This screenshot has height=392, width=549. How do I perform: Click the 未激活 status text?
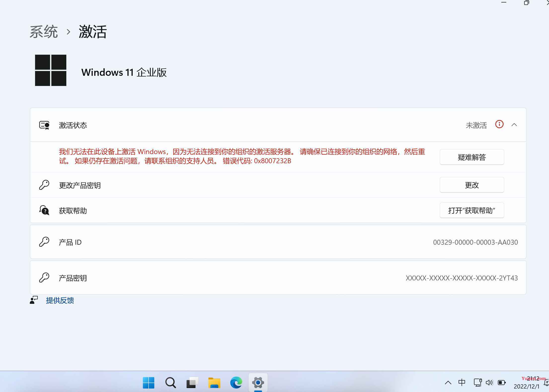476,125
